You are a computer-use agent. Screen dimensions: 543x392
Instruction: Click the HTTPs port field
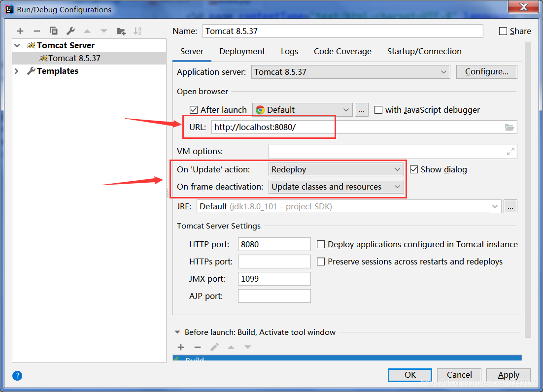pos(274,261)
